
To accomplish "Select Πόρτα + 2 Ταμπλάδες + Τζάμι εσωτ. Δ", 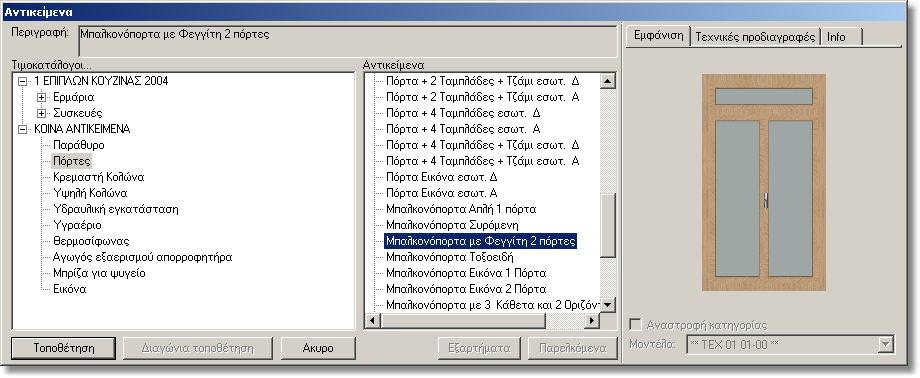I will pyautogui.click(x=482, y=82).
